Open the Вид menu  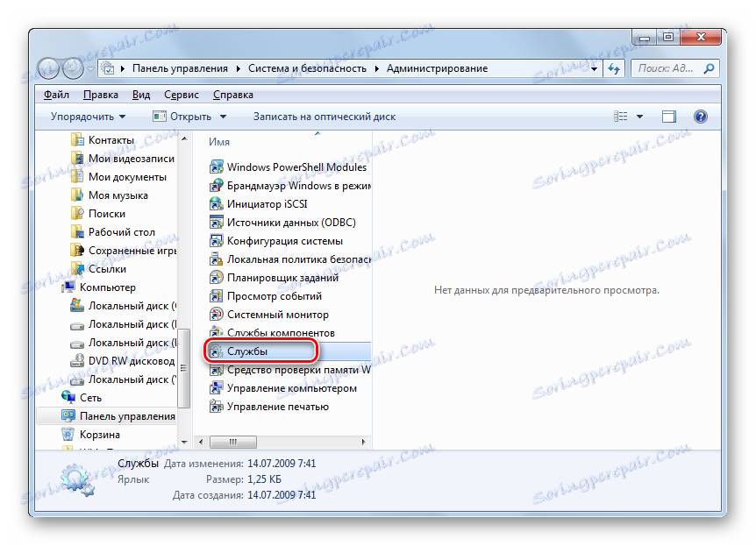click(x=141, y=95)
